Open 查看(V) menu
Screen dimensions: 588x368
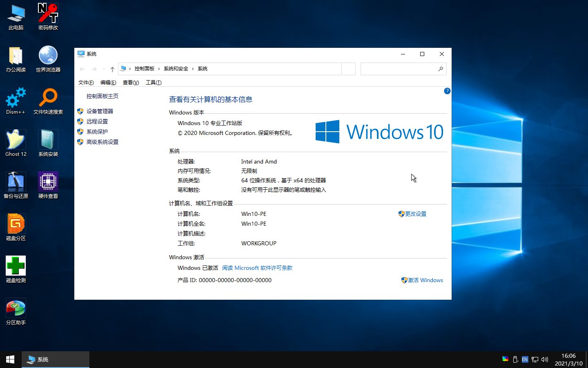point(131,83)
